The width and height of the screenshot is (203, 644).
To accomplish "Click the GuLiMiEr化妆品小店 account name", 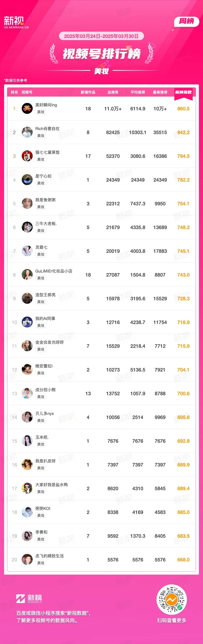I will pos(54,271).
